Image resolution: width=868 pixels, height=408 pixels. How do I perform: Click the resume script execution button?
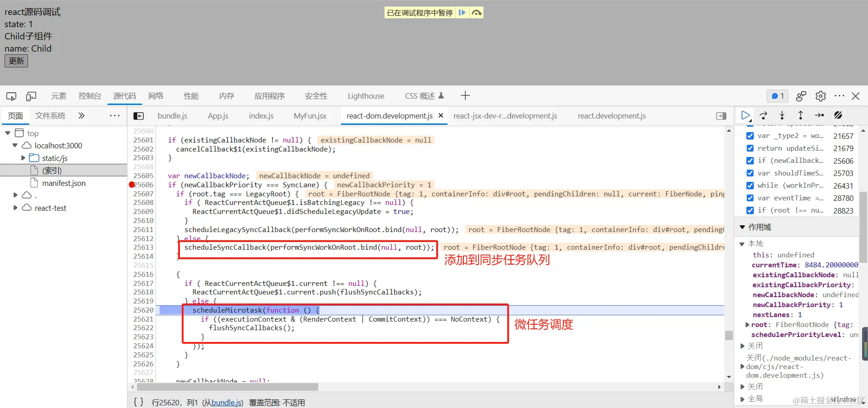[745, 115]
